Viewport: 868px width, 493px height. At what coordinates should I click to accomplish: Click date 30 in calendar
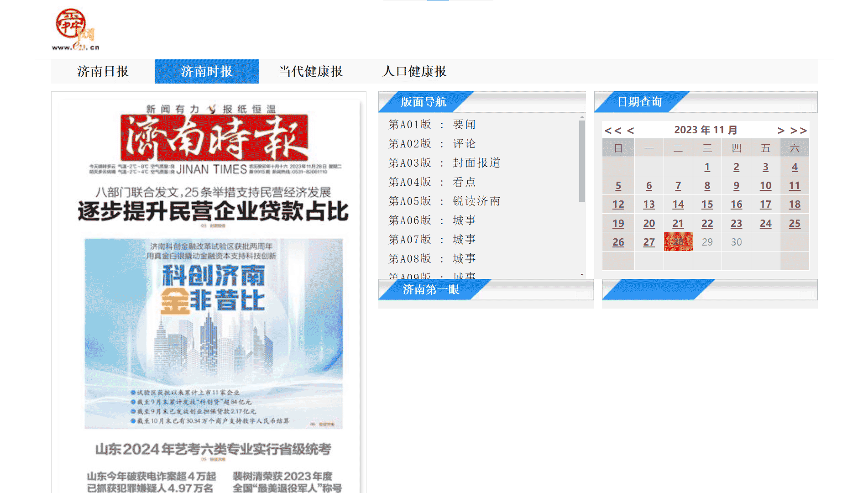(736, 242)
